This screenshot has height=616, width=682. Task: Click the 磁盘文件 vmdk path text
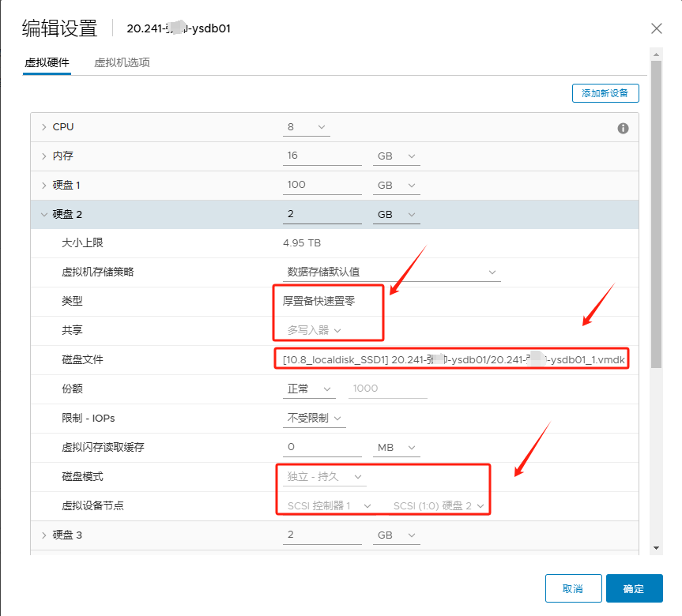coord(454,360)
